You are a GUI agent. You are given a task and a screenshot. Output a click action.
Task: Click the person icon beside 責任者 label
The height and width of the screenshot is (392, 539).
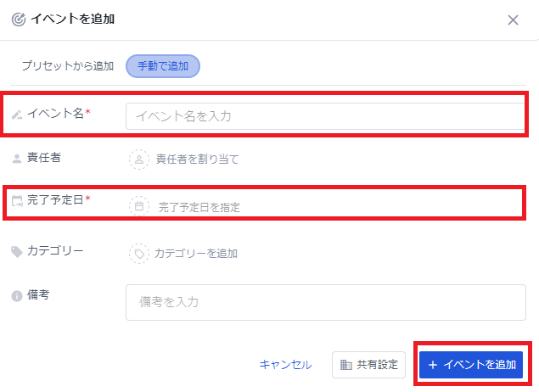click(x=17, y=159)
